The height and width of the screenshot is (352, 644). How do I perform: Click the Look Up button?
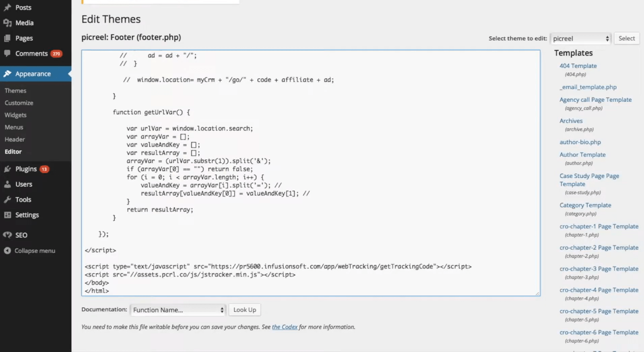[x=245, y=310]
